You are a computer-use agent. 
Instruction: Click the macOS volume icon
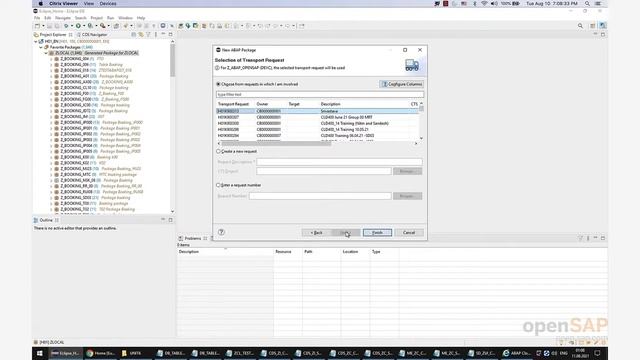point(494,3)
